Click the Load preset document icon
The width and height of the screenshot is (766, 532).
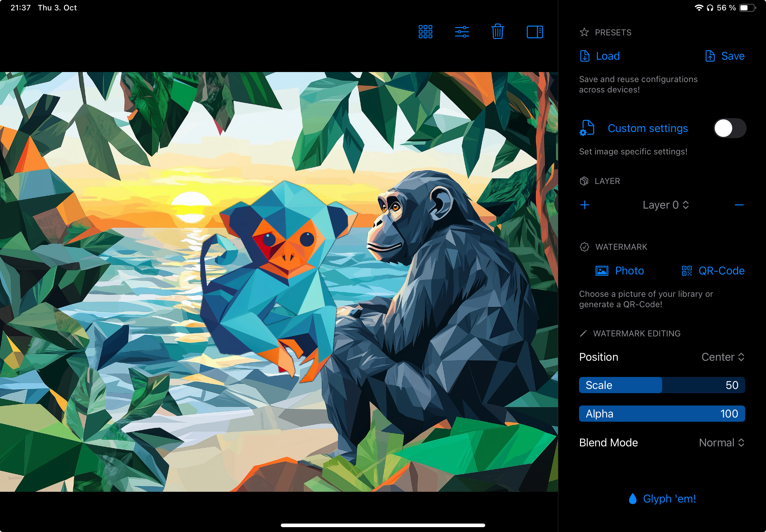tap(585, 56)
